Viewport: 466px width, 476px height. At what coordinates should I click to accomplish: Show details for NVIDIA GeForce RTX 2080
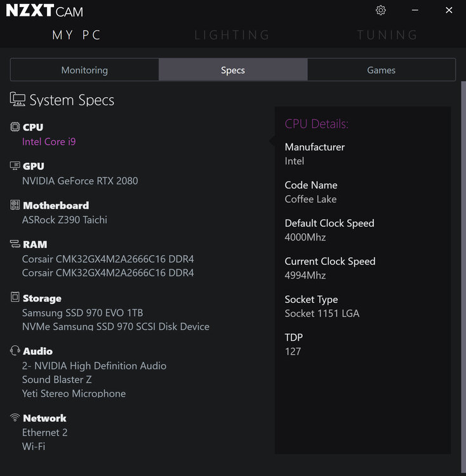tap(80, 181)
